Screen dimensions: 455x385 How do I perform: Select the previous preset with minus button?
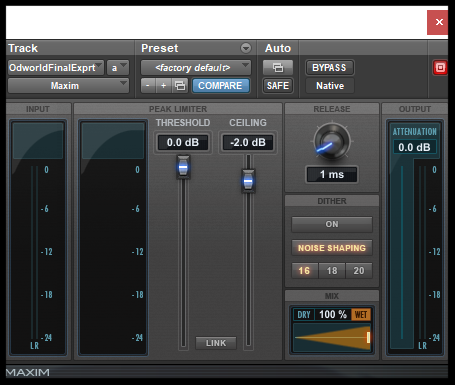[x=148, y=86]
